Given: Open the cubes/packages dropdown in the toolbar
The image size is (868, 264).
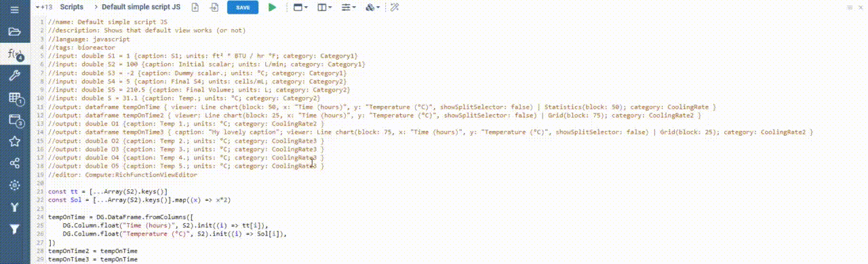Looking at the screenshot, I should (372, 7).
